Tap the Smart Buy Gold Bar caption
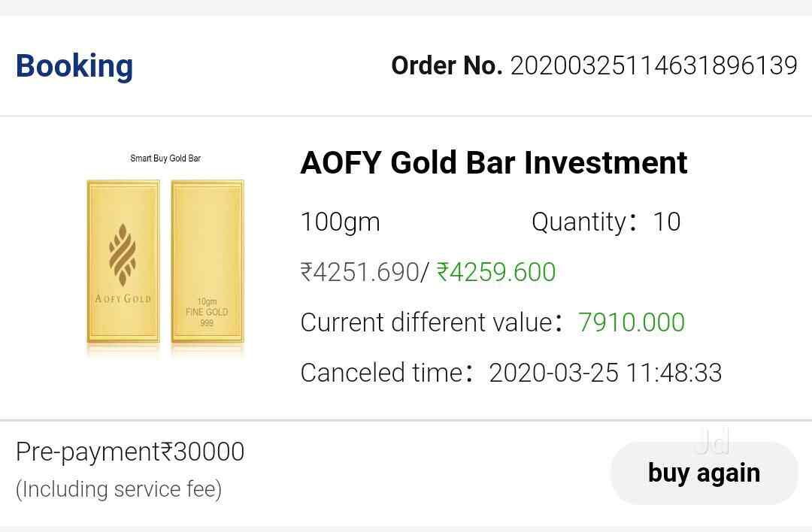The height and width of the screenshot is (532, 812). coord(165,159)
